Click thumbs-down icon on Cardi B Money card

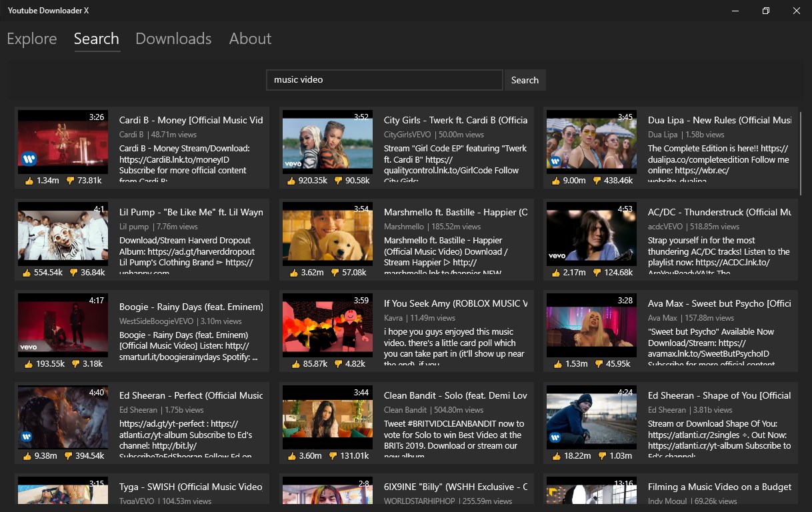coord(70,181)
